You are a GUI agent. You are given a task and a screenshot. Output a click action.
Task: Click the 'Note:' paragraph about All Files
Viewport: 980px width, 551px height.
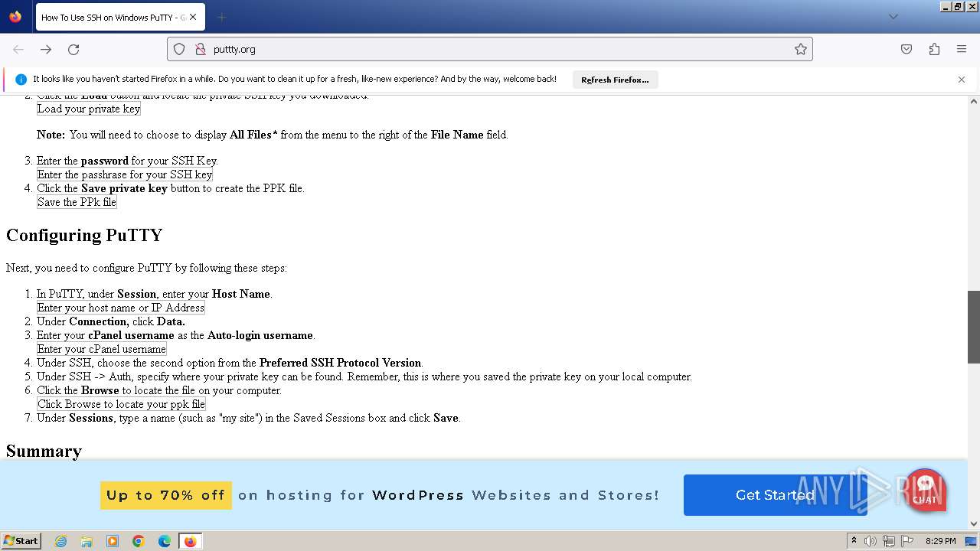[x=273, y=135]
